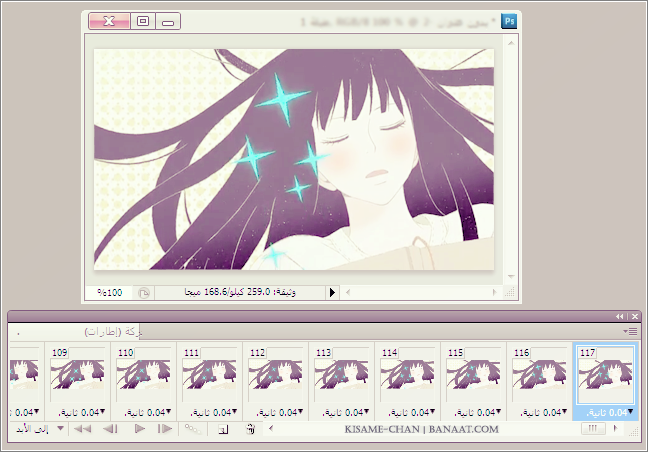Click the Photoshop Ps icon in title bar
This screenshot has height=452, width=648.
coord(509,20)
